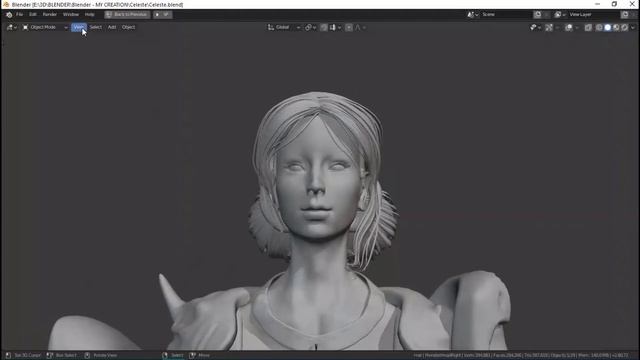Toggle viewport gizmos display

click(549, 27)
